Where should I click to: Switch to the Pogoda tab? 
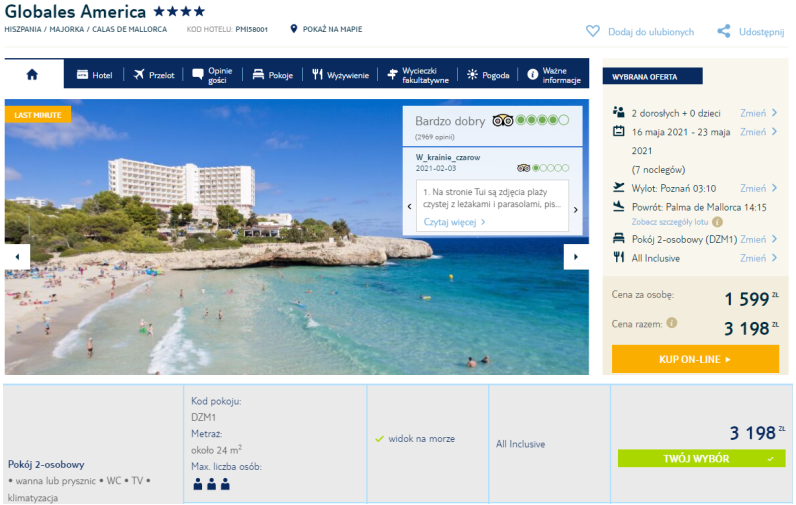pos(488,75)
